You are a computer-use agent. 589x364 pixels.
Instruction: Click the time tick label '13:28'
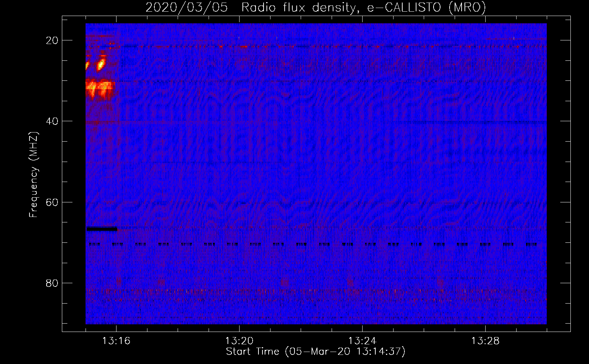coord(486,341)
